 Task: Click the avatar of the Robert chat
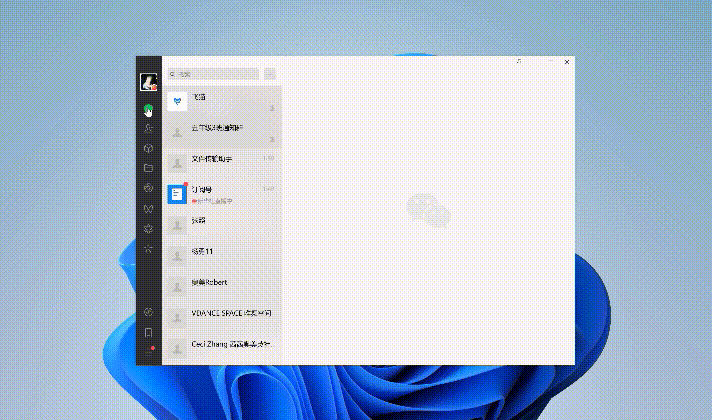click(177, 287)
